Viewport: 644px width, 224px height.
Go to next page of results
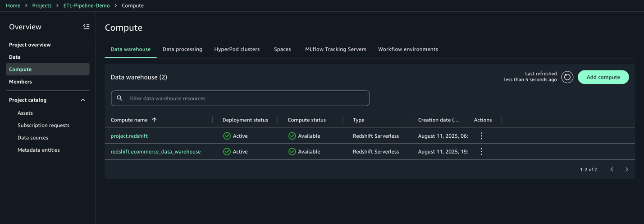pos(626,170)
